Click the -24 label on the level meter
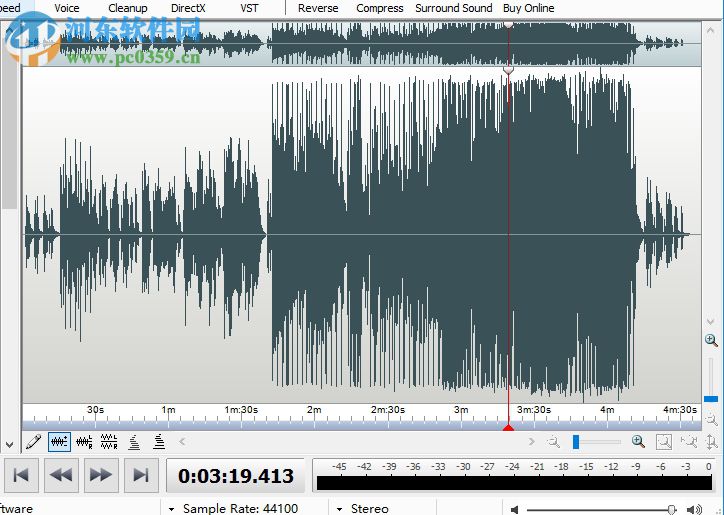This screenshot has height=515, width=724. [x=512, y=467]
